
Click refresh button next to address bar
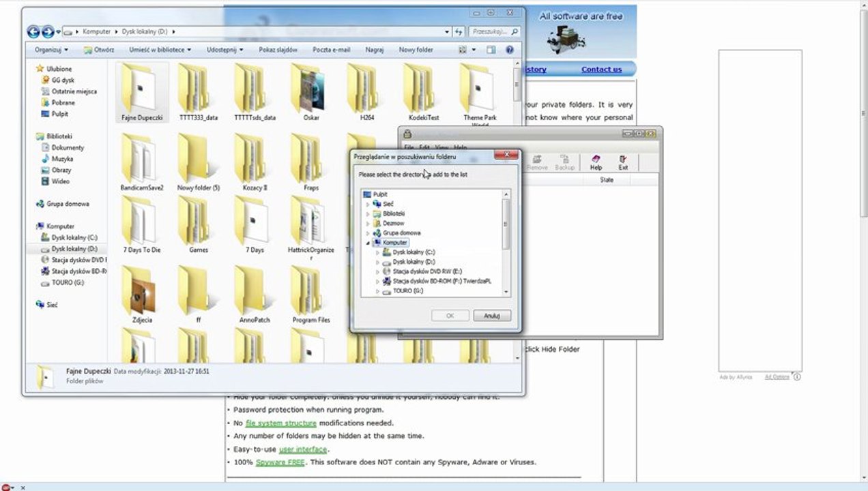(x=460, y=31)
